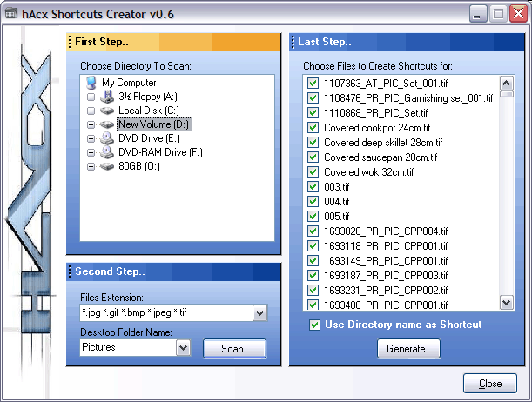This screenshot has height=402, width=532.
Task: Click the My Computer icon
Action: [91, 83]
